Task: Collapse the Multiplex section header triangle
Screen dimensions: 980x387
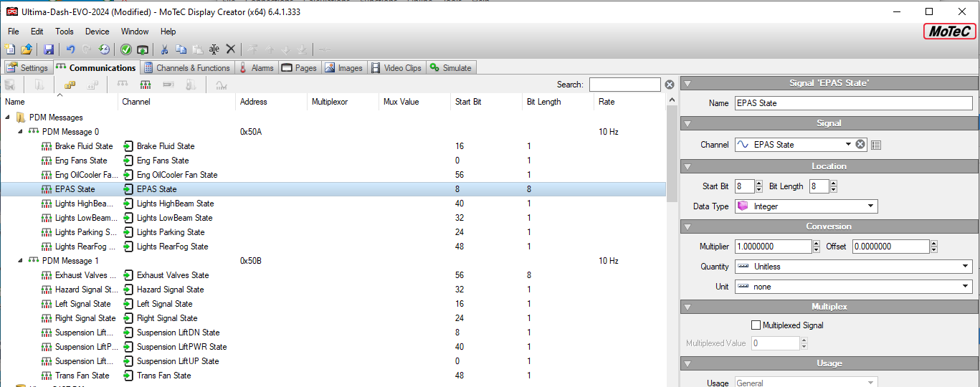Action: 688,307
